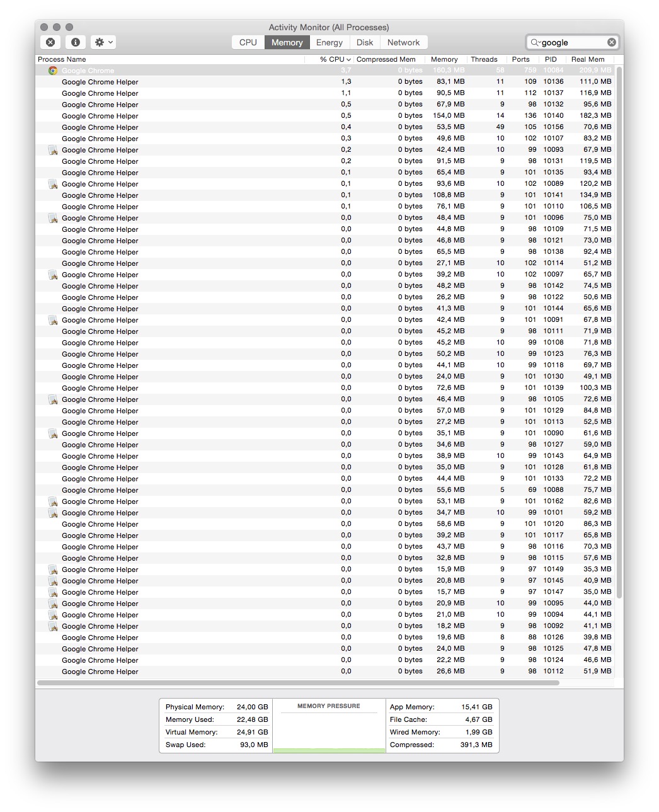659x812 pixels.
Task: Select helper row with 49 threads
Action: (x=325, y=127)
